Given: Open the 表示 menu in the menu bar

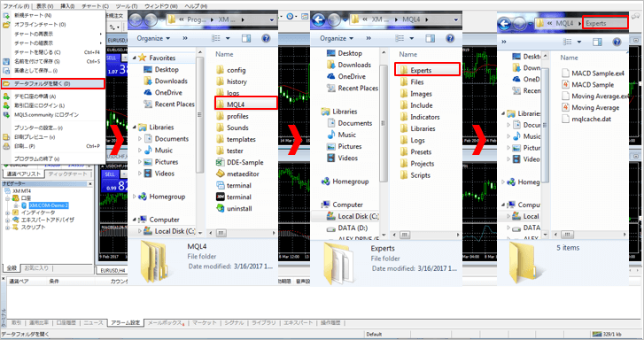Looking at the screenshot, I should click(x=44, y=6).
